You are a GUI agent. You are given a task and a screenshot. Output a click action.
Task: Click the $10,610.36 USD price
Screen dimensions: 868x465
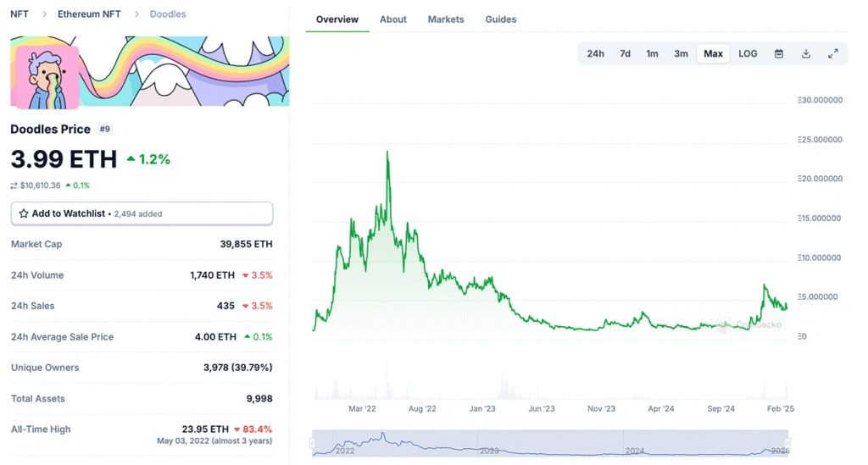(x=40, y=185)
